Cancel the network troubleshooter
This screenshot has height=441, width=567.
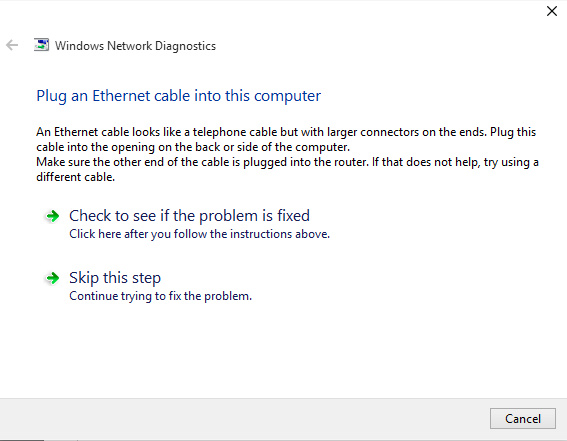[523, 419]
